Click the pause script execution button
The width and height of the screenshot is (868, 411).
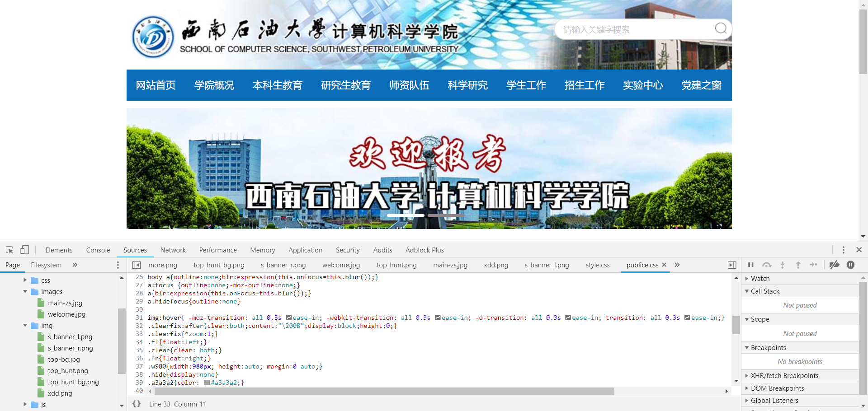tap(751, 265)
